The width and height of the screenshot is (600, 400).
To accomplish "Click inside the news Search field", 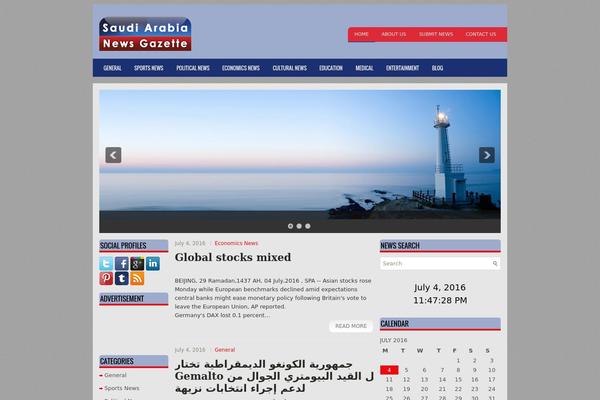I will tap(440, 263).
